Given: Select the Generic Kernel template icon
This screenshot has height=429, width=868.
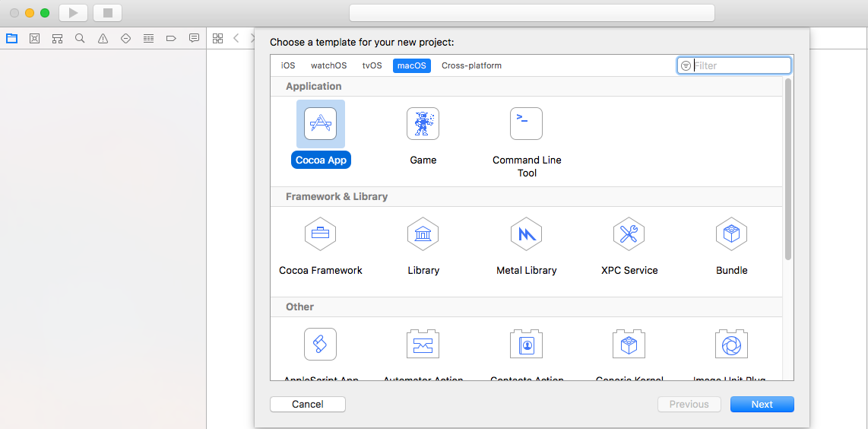Looking at the screenshot, I should click(629, 345).
